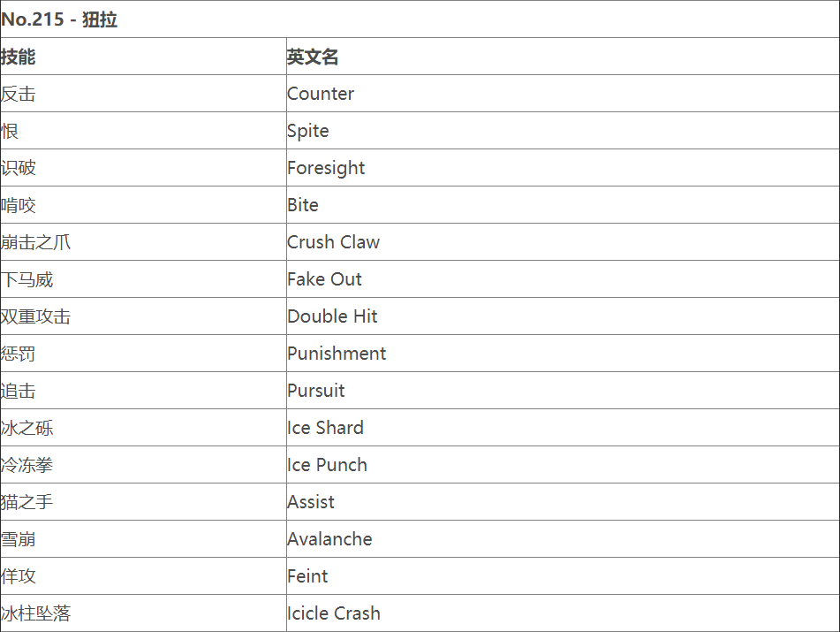Select the 技能 column header

[19, 57]
